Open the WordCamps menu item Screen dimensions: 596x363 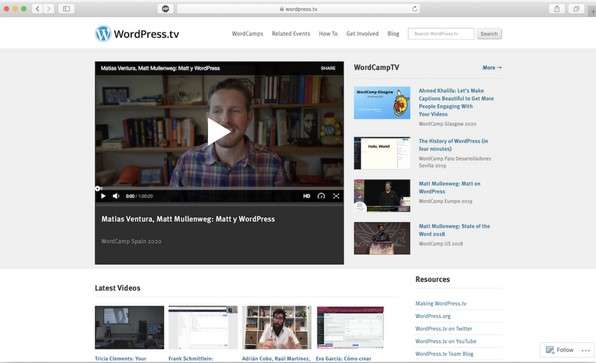click(247, 34)
